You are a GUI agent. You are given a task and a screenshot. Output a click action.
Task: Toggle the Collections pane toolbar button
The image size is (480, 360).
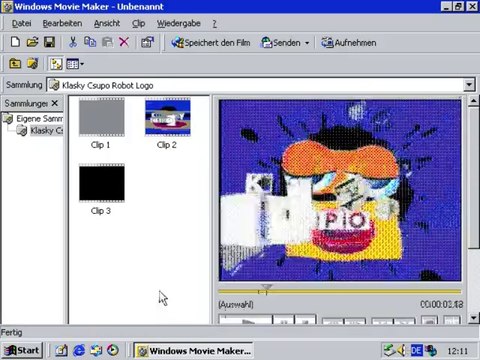(x=56, y=63)
